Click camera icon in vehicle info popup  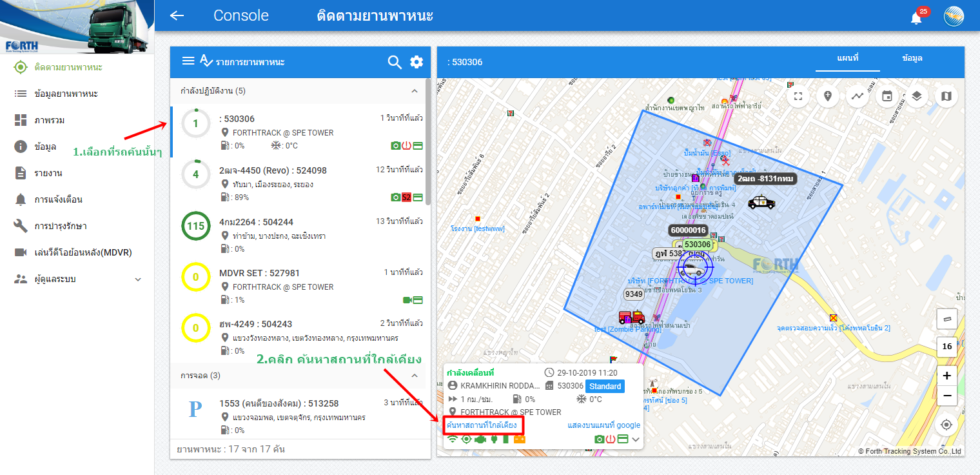[599, 440]
